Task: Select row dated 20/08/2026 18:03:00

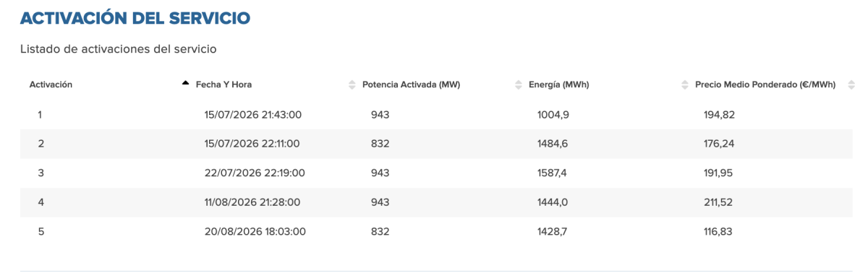Action: (436, 232)
